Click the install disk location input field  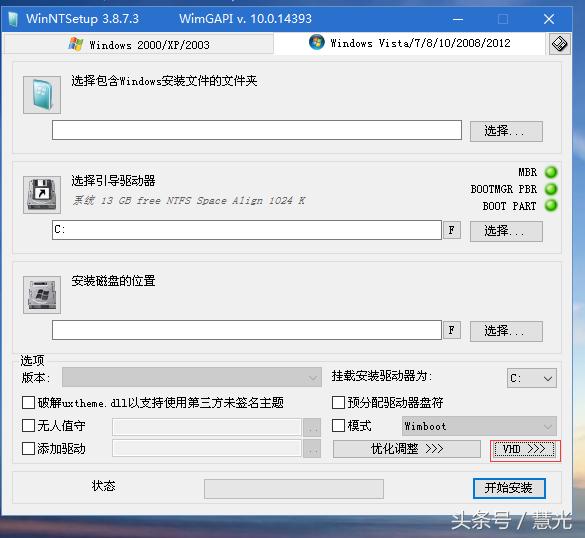[247, 330]
